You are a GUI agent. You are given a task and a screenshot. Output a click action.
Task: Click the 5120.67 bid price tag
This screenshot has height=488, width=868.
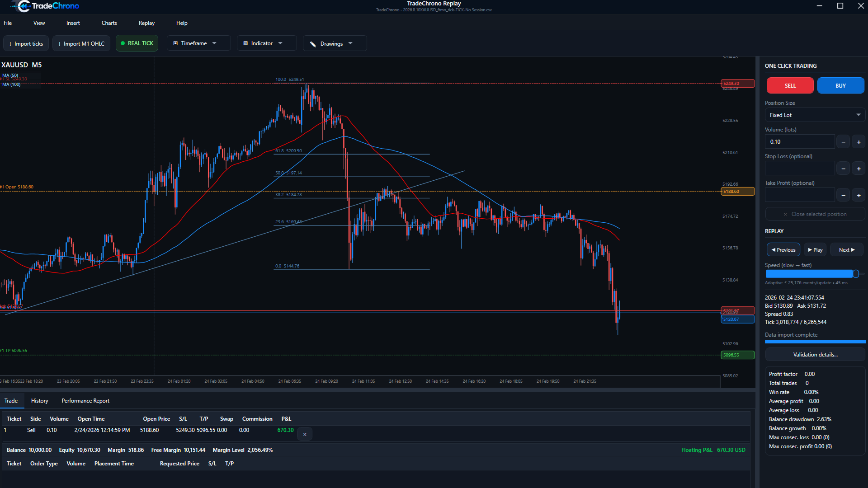point(737,319)
